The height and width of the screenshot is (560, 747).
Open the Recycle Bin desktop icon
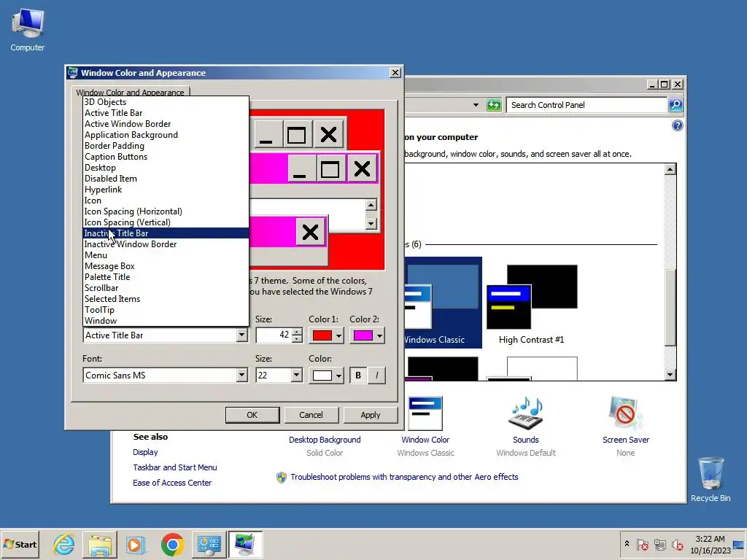pyautogui.click(x=711, y=479)
